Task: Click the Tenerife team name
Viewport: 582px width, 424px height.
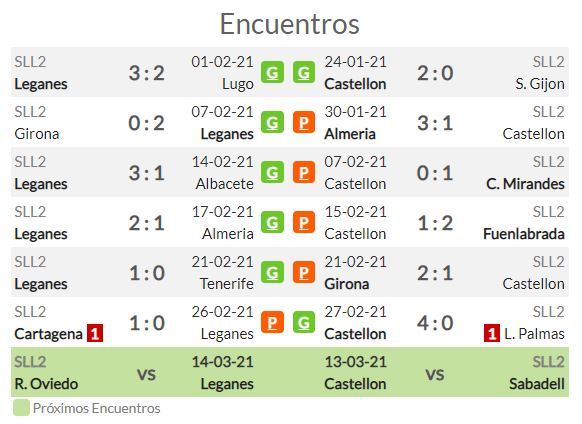Action: tap(227, 284)
